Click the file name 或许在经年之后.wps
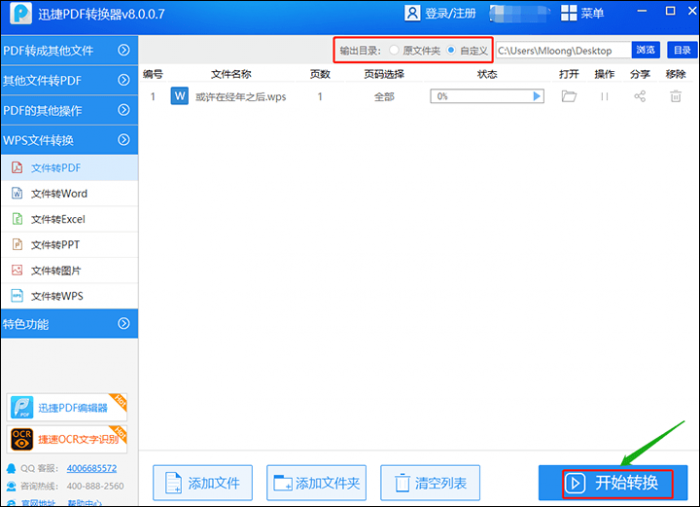Screen dimensions: 700x507 pos(241,97)
